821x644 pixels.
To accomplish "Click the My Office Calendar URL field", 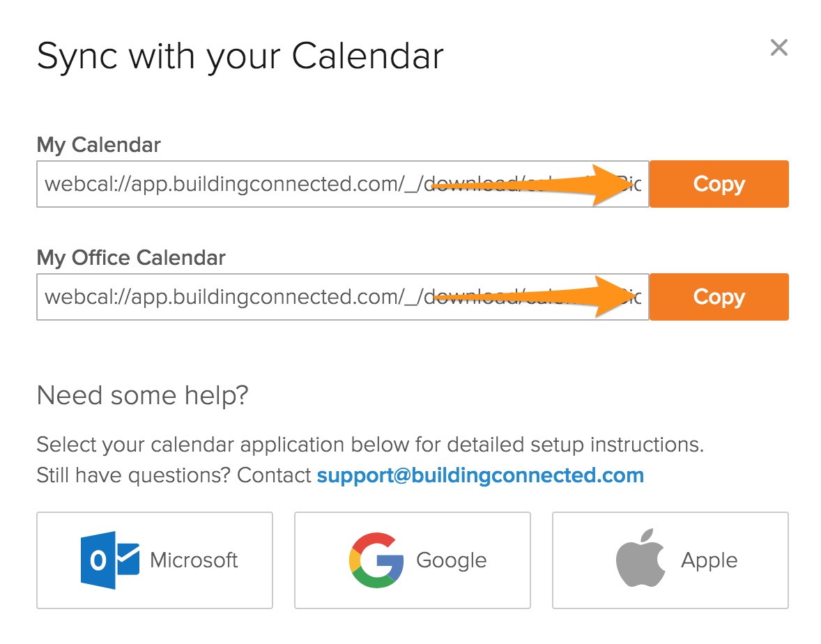I will click(230, 298).
